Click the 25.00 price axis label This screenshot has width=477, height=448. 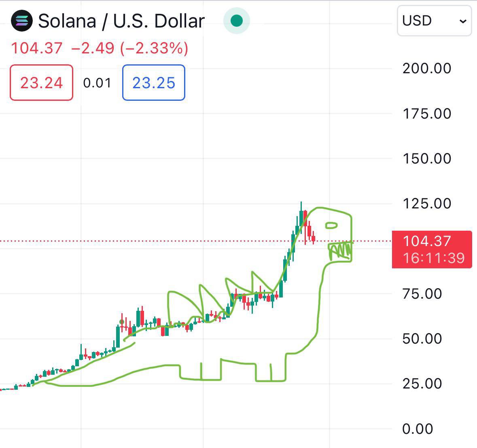[x=422, y=384]
